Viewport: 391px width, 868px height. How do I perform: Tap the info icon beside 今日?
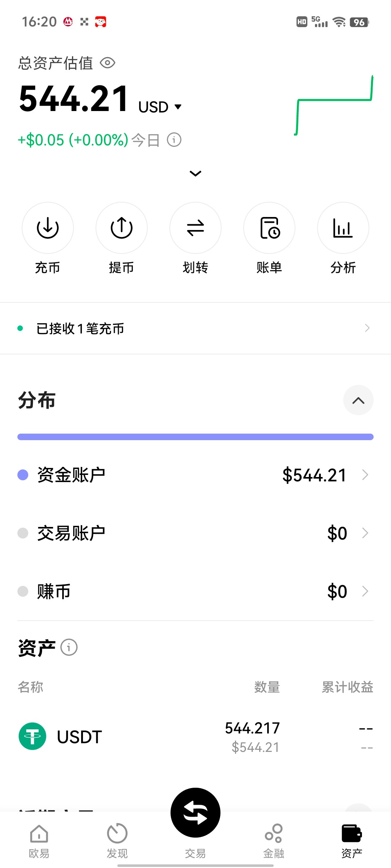[x=174, y=140]
